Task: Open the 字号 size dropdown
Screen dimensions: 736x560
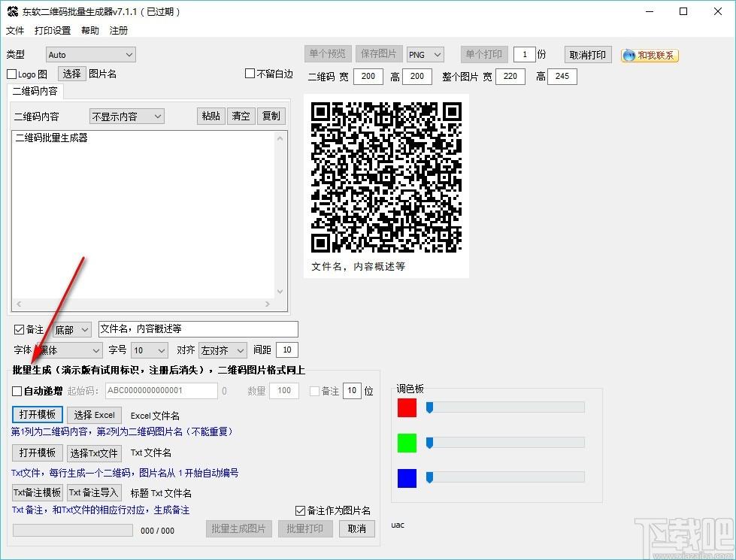Action: (150, 350)
